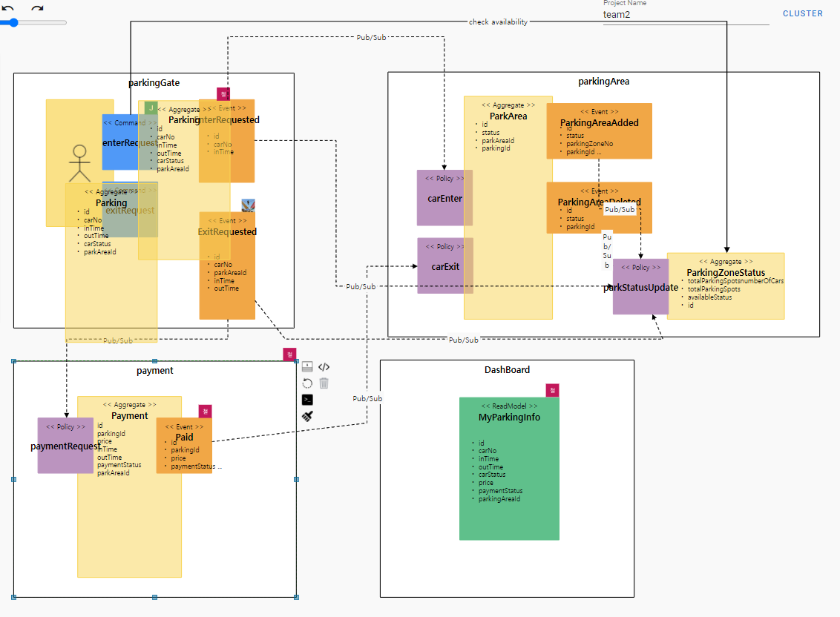Click the pink badge on payment context corner
This screenshot has width=840, height=617.
click(289, 354)
